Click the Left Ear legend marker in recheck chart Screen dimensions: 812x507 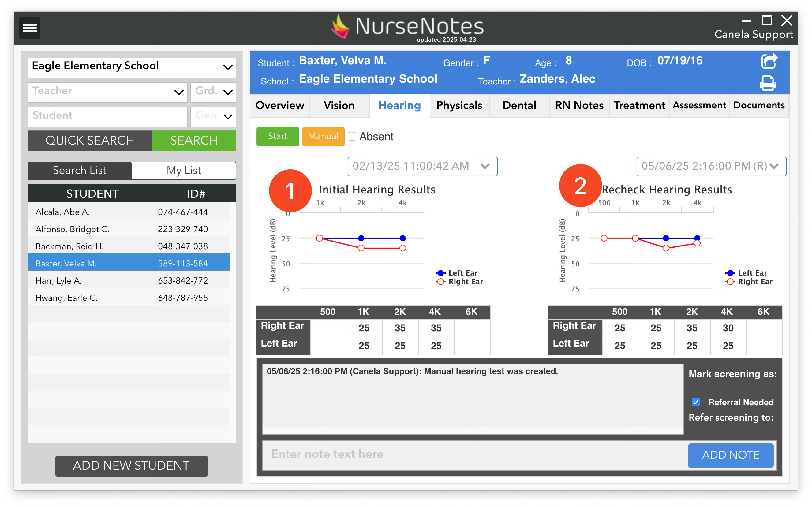tap(730, 273)
